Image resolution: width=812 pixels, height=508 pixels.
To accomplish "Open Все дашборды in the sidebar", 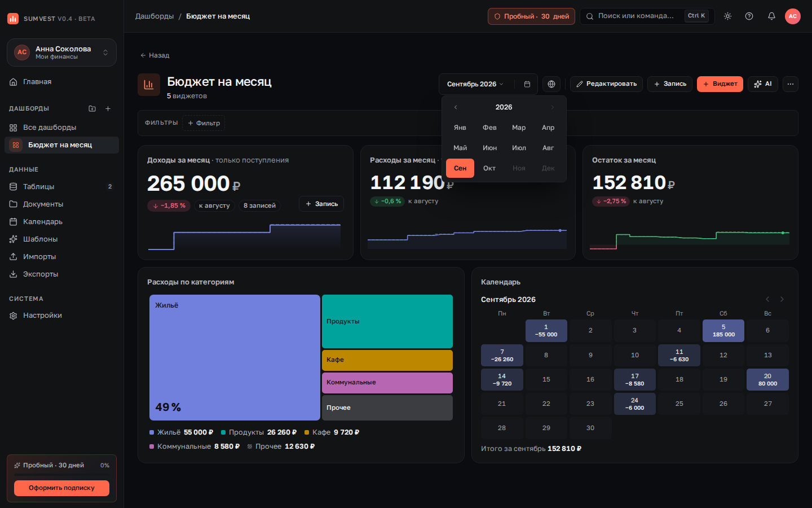I will pyautogui.click(x=61, y=128).
